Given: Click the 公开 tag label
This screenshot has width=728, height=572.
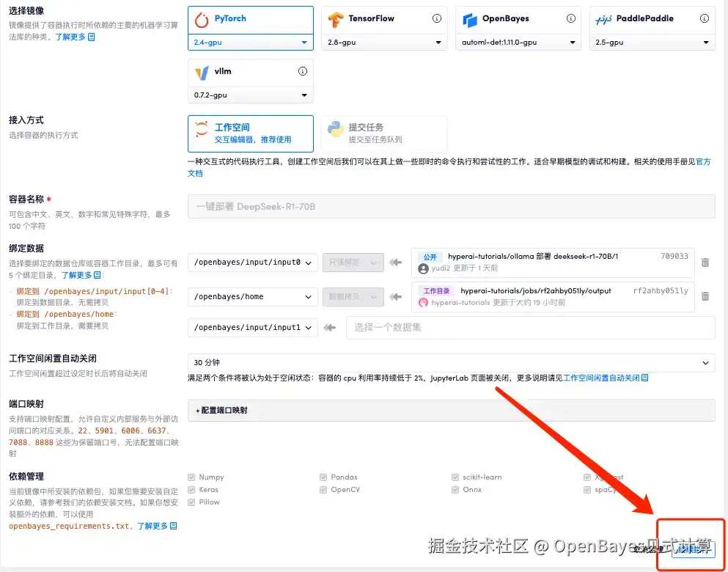Looking at the screenshot, I should coord(430,256).
